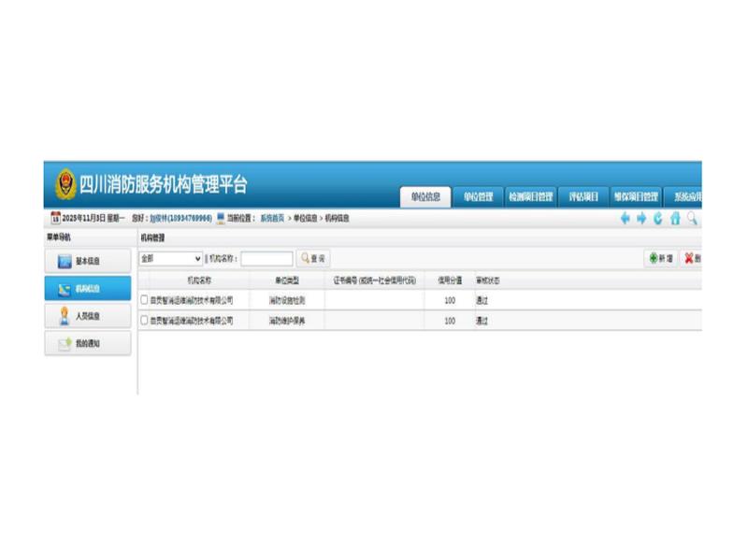Go forward with the blue right arrow

[641, 219]
